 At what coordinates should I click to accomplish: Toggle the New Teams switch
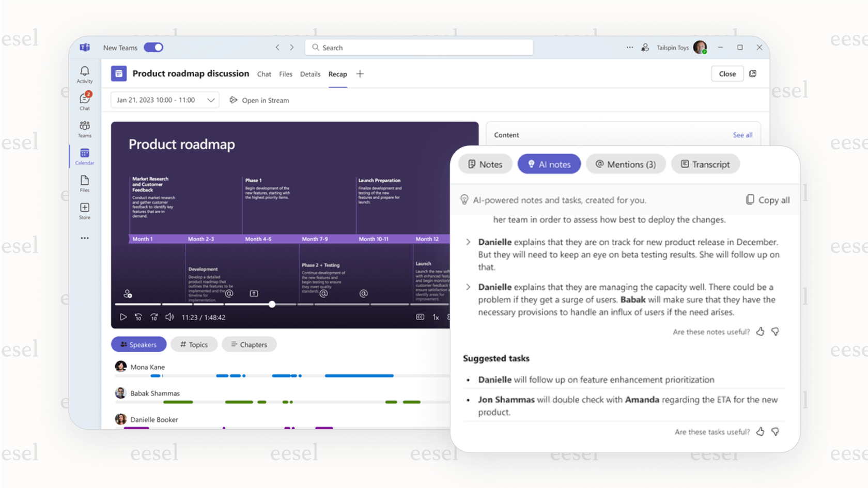(x=153, y=47)
